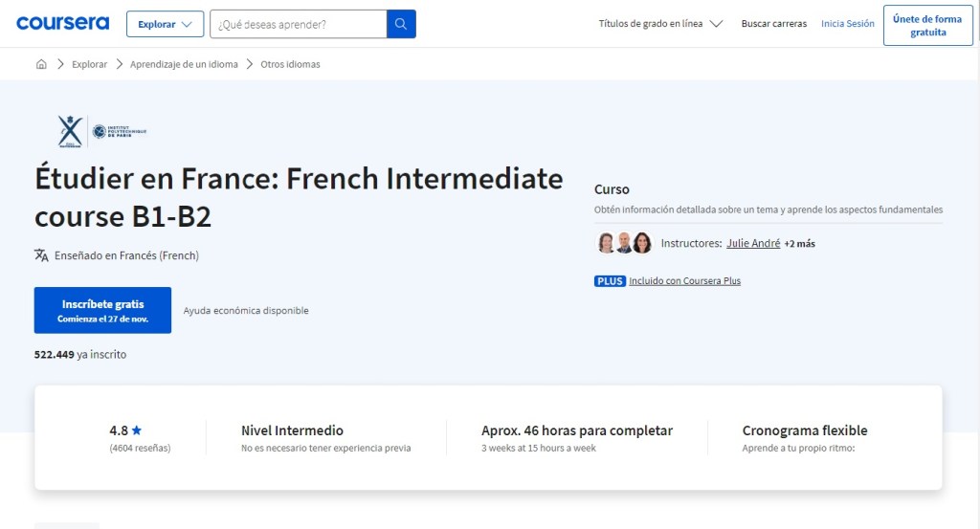The height and width of the screenshot is (529, 980).
Task: Click the translation language icon
Action: click(x=41, y=255)
